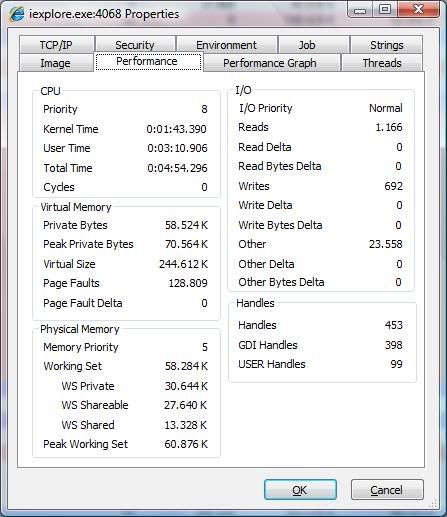Screen dimensions: 447x517
Task: Select the Environment tab
Action: pyautogui.click(x=227, y=45)
